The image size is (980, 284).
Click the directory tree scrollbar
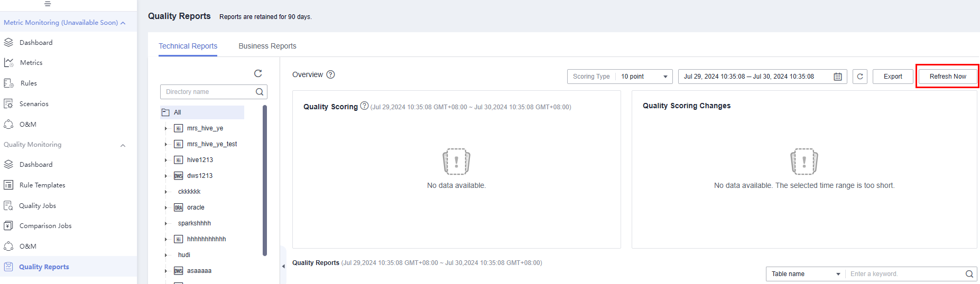coord(265,181)
